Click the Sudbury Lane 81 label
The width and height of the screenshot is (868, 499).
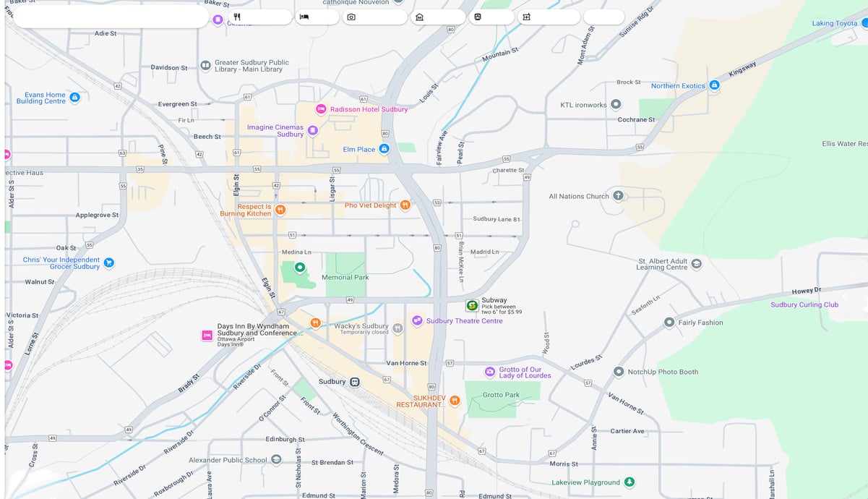point(497,219)
